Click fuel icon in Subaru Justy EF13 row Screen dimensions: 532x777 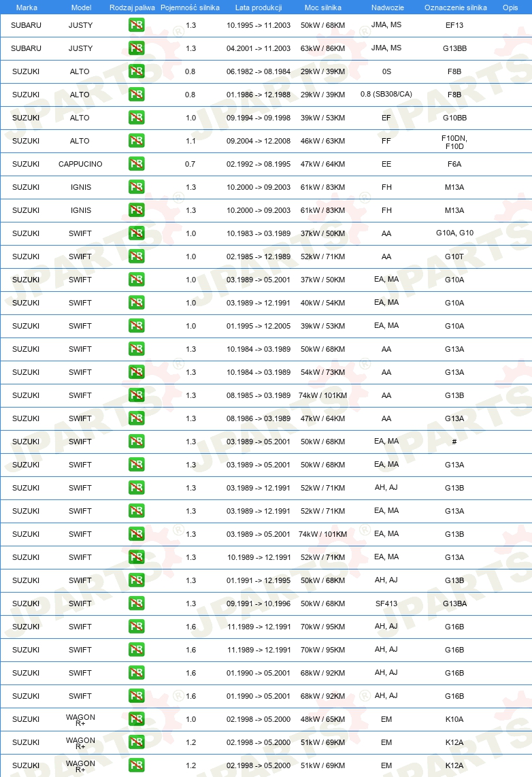point(136,24)
